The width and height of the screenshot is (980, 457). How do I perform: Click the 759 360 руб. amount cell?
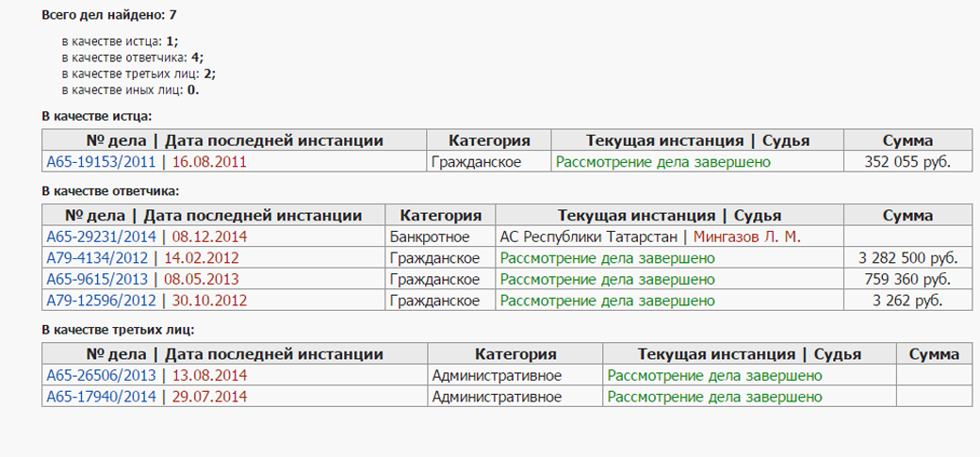[x=907, y=280]
